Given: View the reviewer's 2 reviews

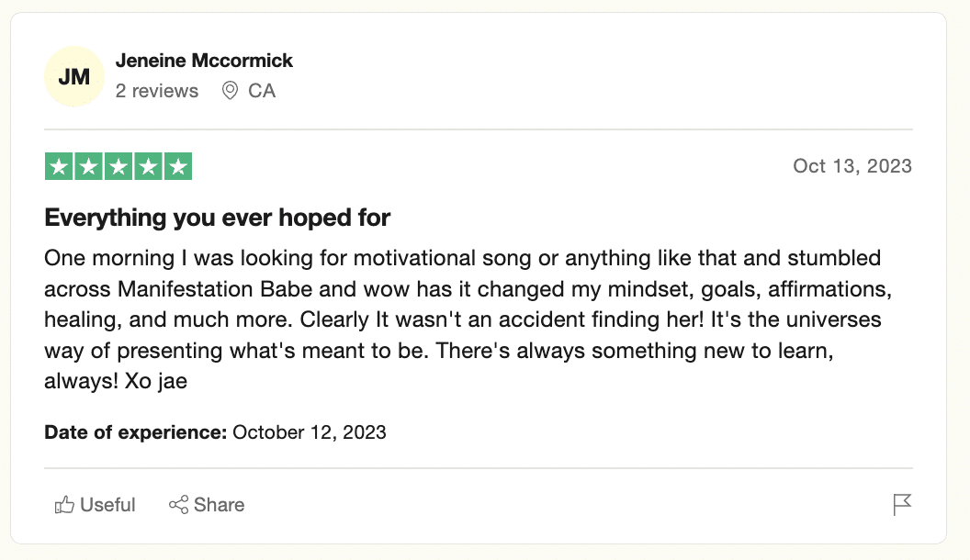Looking at the screenshot, I should pos(157,91).
